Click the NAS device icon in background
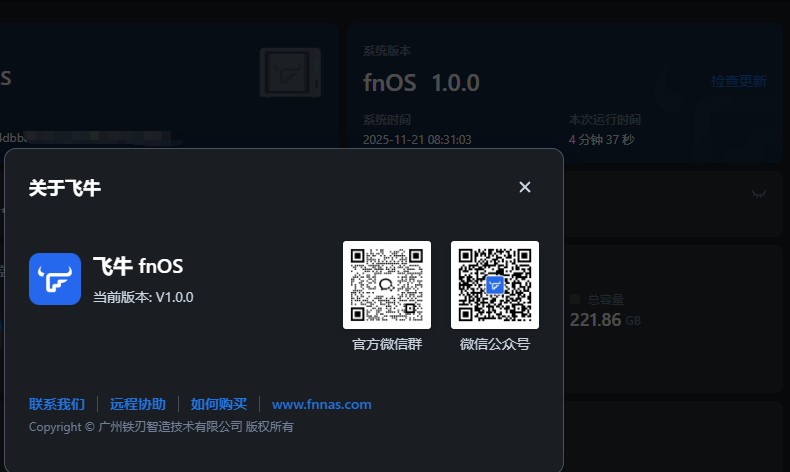This screenshot has width=790, height=472. pyautogui.click(x=290, y=73)
